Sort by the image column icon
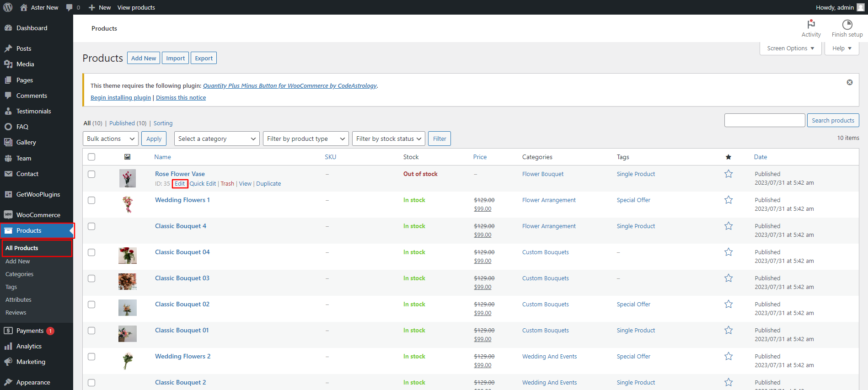This screenshot has width=868, height=390. click(128, 157)
